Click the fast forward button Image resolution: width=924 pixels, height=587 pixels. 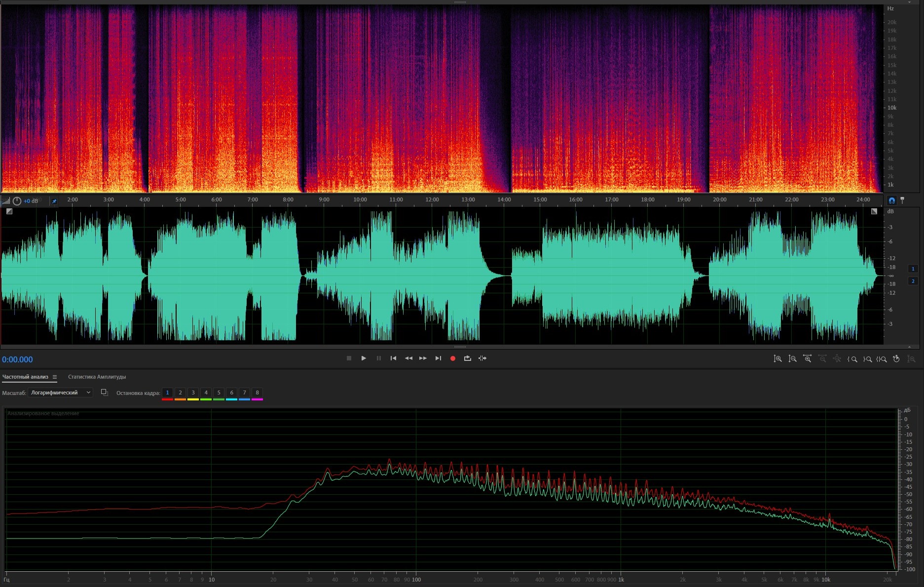(x=423, y=358)
